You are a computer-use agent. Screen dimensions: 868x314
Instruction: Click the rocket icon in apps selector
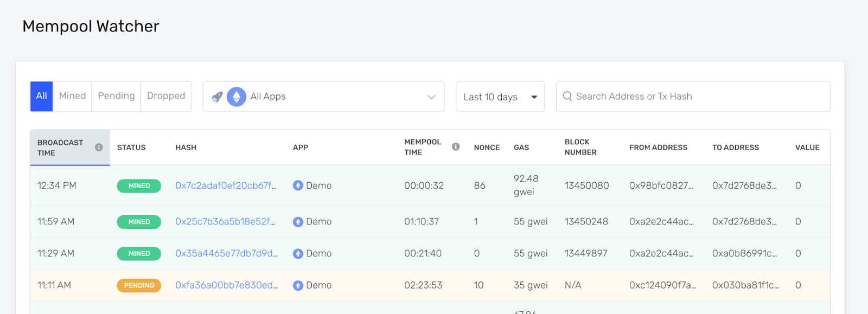(217, 97)
